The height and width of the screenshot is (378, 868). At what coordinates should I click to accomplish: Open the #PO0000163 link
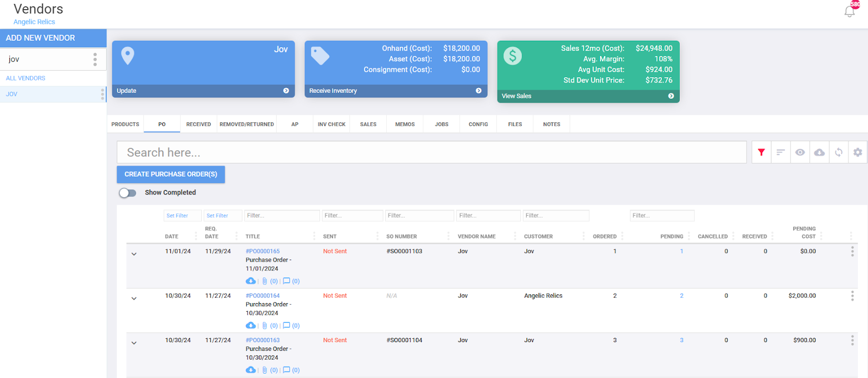pos(263,340)
